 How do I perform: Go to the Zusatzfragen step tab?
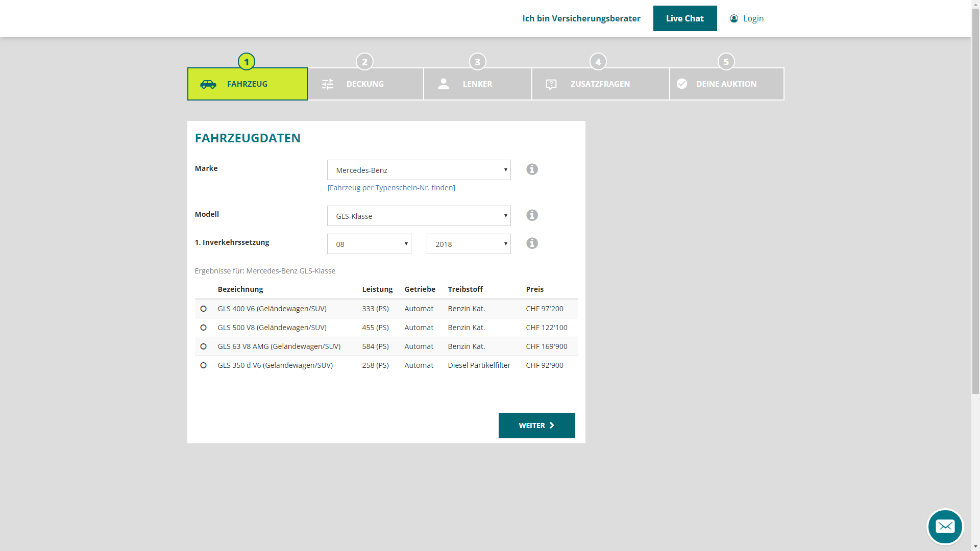(x=600, y=84)
